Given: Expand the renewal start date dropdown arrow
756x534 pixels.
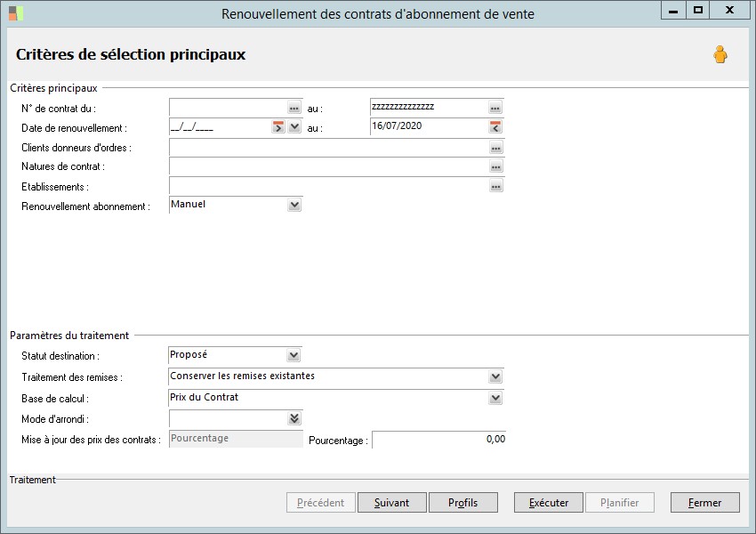Looking at the screenshot, I should 295,128.
